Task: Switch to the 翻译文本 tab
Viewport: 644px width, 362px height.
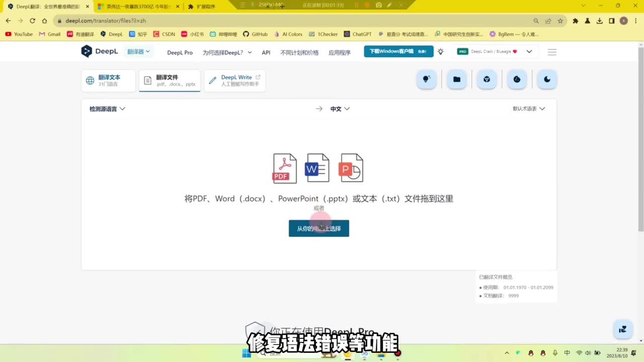Action: [x=109, y=80]
